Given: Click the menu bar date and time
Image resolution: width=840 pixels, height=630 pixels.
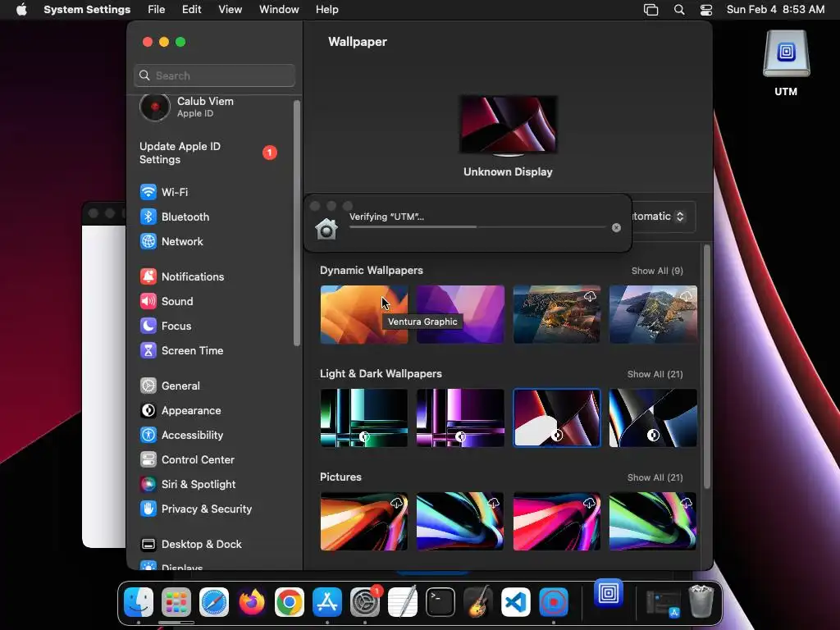Looking at the screenshot, I should click(x=775, y=10).
